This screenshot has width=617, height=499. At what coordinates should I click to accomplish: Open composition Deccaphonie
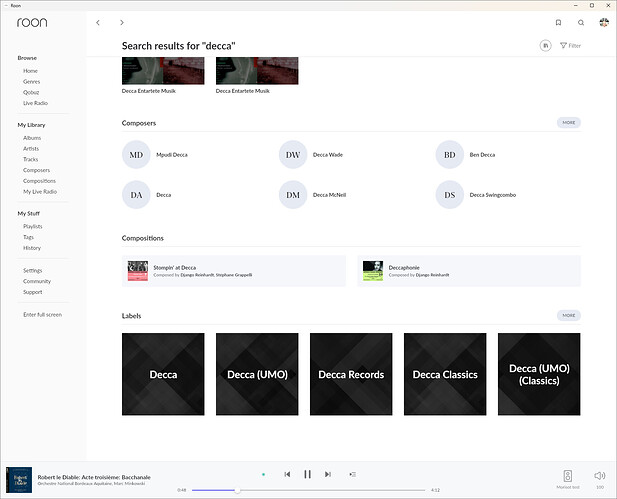[x=469, y=271]
